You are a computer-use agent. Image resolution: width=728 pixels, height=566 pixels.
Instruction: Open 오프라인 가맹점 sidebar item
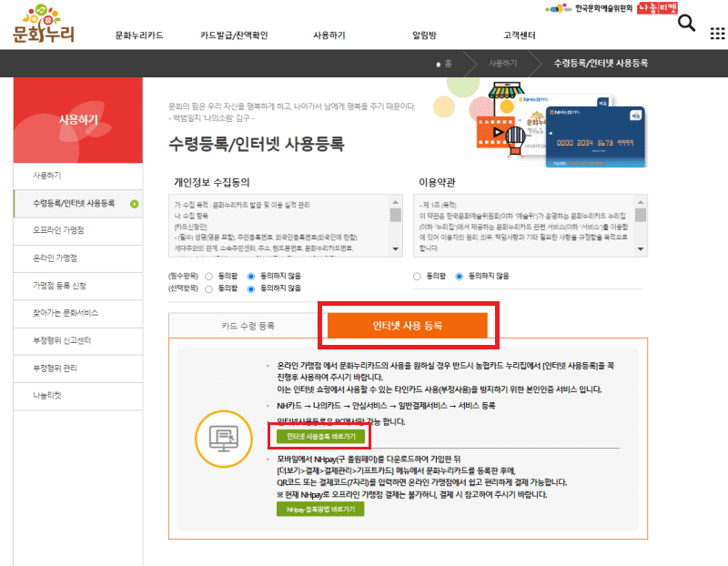[x=78, y=230]
